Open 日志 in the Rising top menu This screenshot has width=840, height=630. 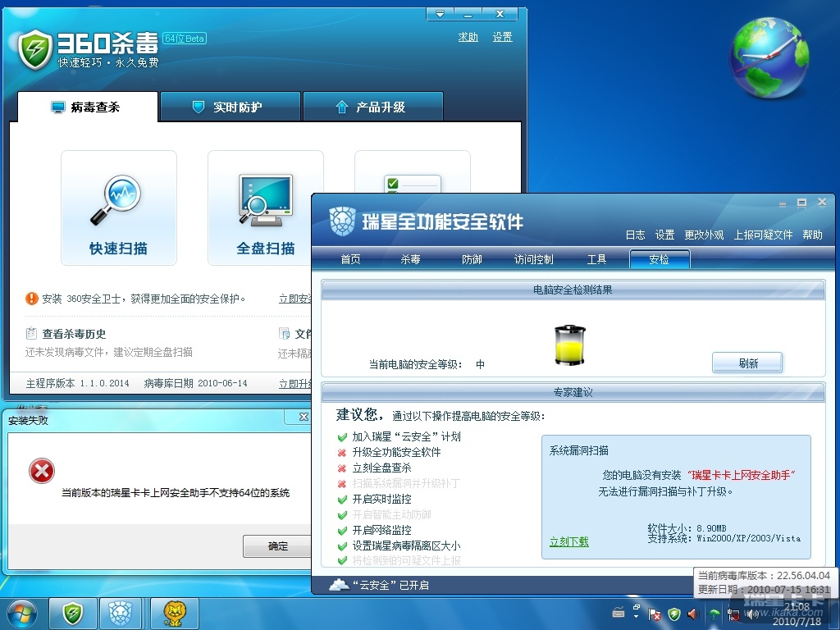(x=636, y=235)
